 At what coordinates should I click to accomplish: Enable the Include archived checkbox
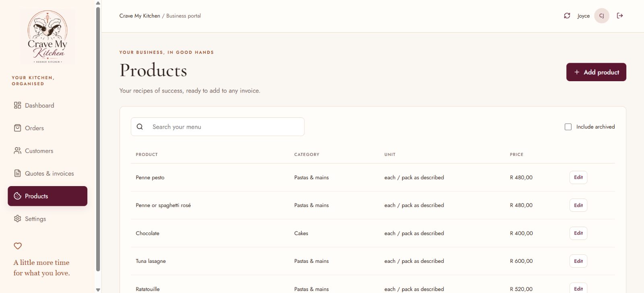pyautogui.click(x=568, y=127)
